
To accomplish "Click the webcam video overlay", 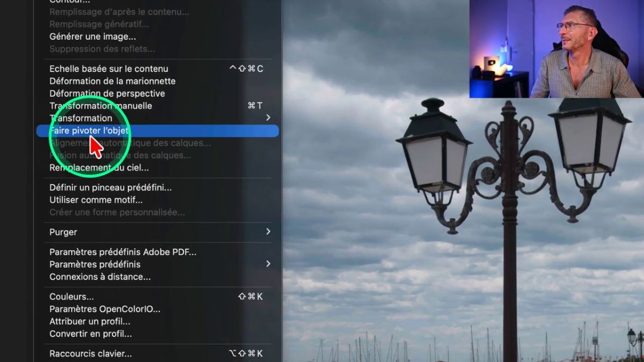I will (556, 49).
